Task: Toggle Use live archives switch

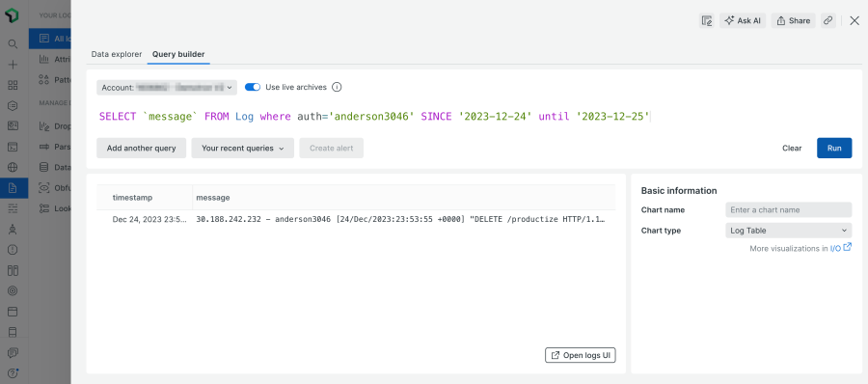Action: [253, 87]
